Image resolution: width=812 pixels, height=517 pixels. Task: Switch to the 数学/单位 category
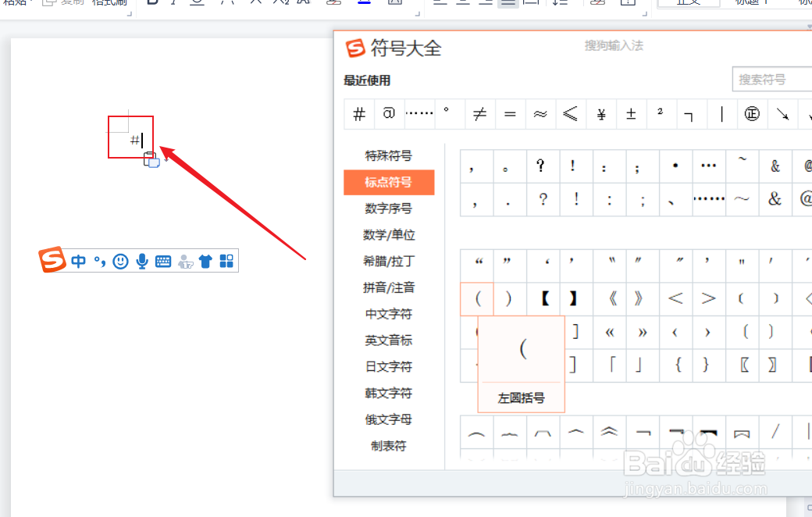[x=389, y=234]
